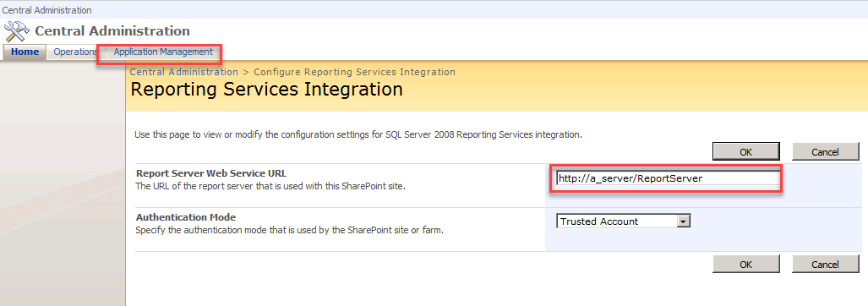The image size is (868, 306).
Task: Click the lower Cancel button
Action: click(x=826, y=265)
